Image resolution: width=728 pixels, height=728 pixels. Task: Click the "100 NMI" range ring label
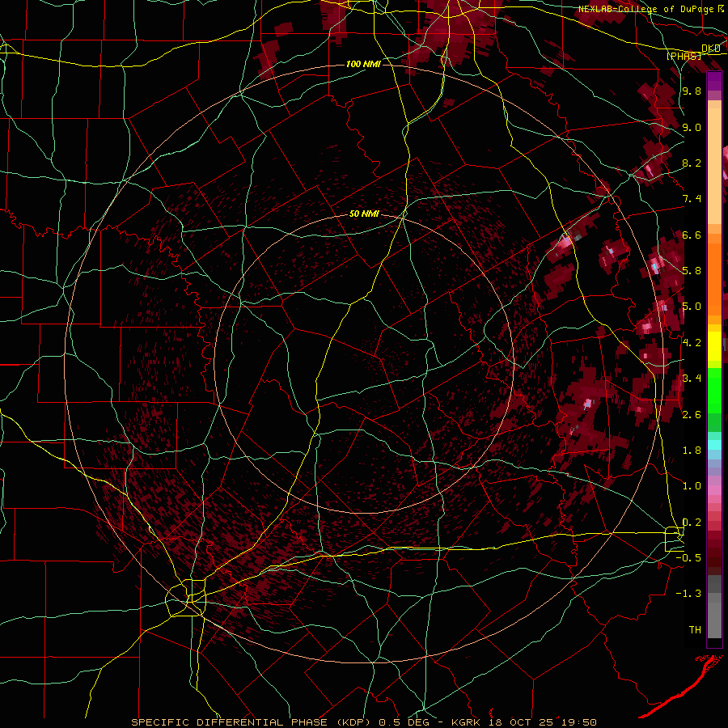[x=363, y=64]
